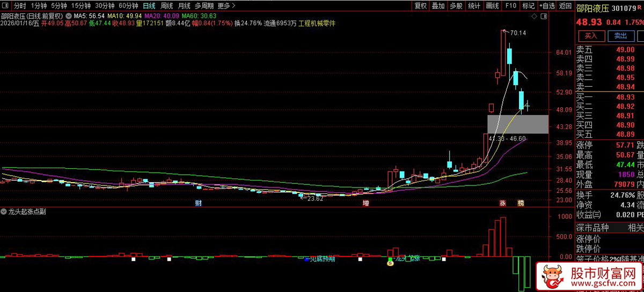Click the 卖四 price 48.99 row

(x=610, y=58)
